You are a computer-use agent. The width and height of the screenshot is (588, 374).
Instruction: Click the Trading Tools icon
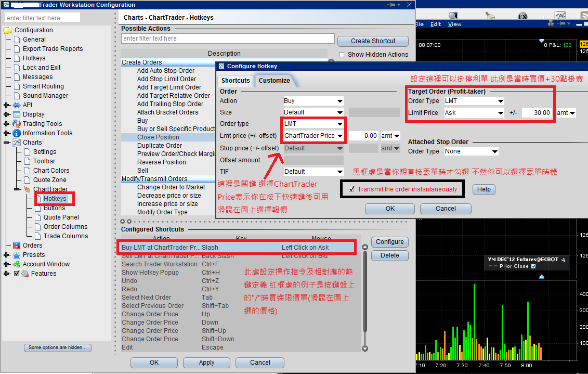(x=17, y=123)
